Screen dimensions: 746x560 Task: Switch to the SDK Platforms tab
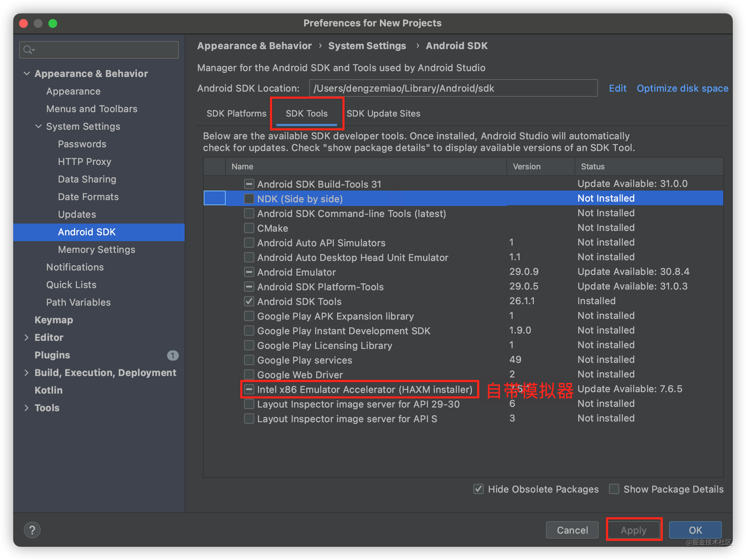236,113
